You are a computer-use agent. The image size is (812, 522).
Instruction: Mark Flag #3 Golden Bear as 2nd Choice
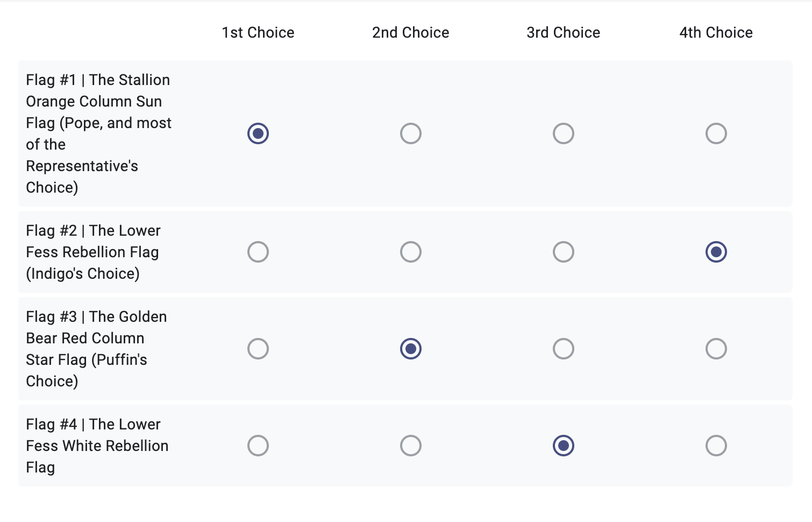(x=411, y=349)
